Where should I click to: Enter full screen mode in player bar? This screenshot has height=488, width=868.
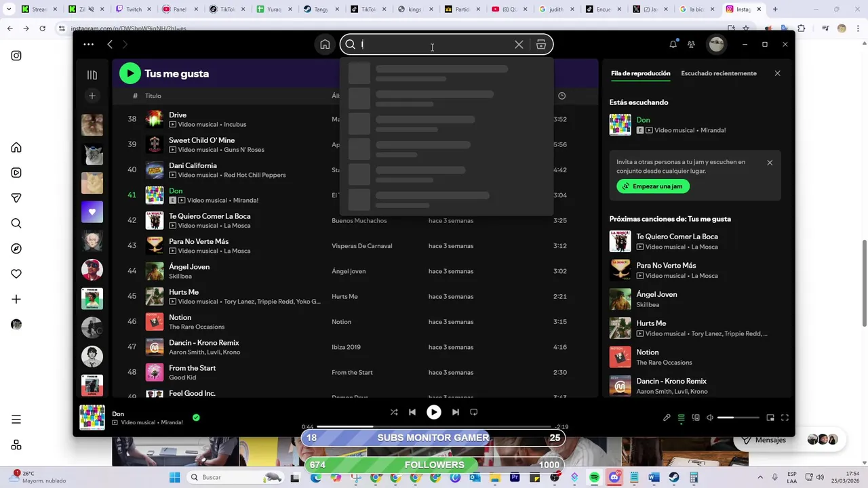coord(785,418)
